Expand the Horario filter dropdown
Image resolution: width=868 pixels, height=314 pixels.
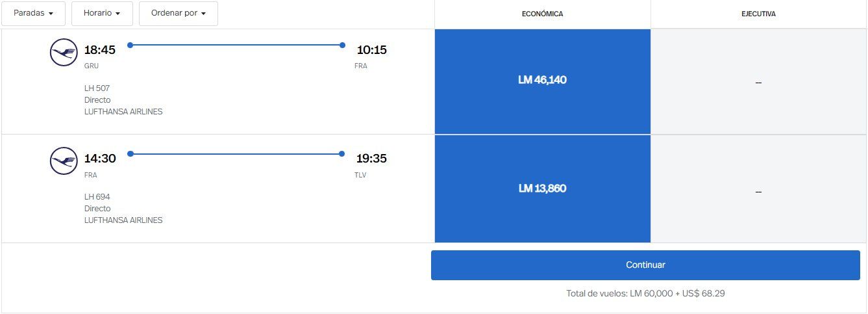click(102, 14)
